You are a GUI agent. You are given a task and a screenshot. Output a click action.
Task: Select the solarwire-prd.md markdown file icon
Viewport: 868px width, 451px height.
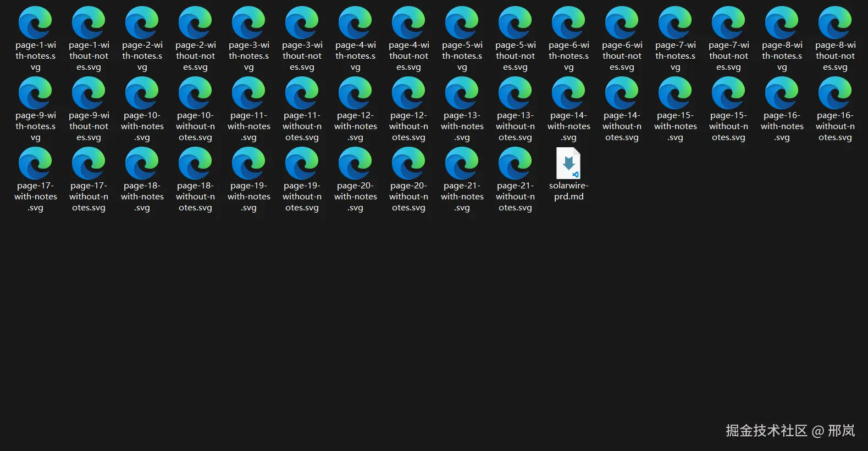tap(568, 163)
